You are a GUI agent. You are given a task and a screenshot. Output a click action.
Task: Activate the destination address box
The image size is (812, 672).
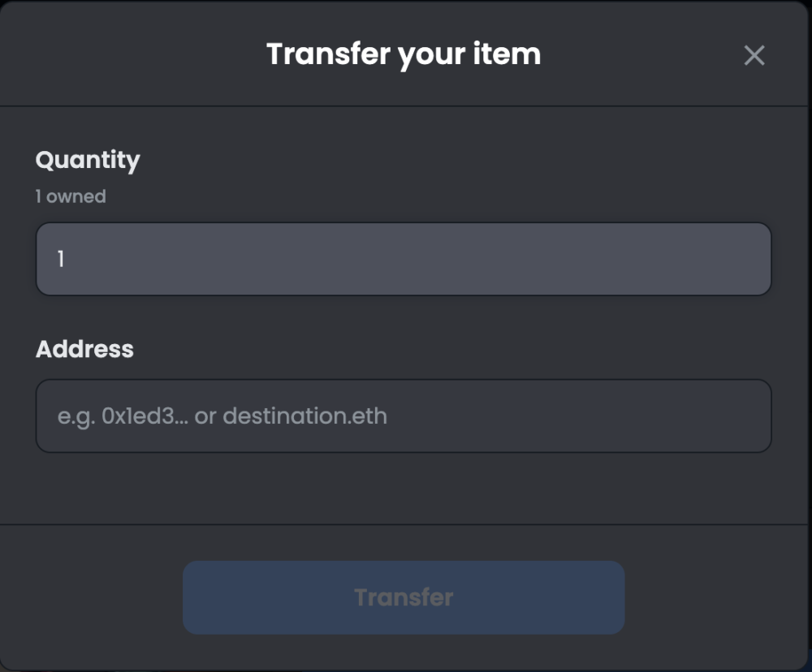point(404,416)
